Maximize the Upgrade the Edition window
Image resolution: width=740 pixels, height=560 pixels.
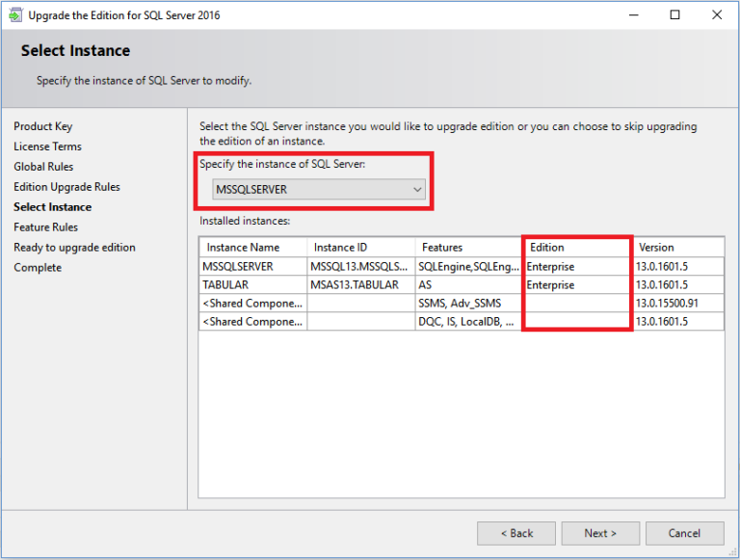(x=674, y=15)
